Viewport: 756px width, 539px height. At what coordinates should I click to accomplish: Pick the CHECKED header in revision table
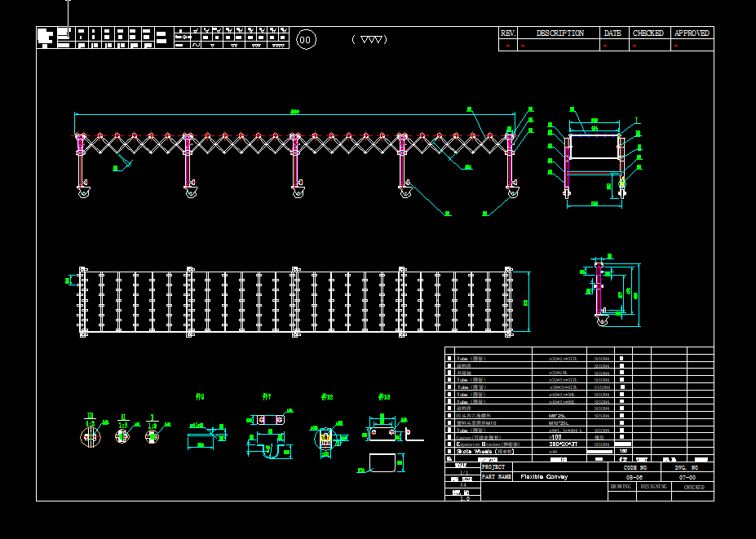pos(648,33)
